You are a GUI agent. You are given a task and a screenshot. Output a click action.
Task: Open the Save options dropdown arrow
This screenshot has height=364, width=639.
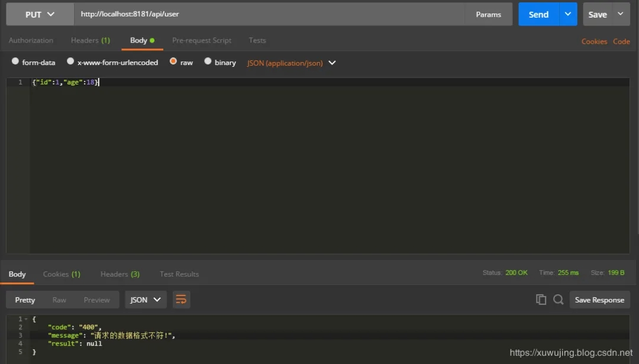(x=621, y=14)
